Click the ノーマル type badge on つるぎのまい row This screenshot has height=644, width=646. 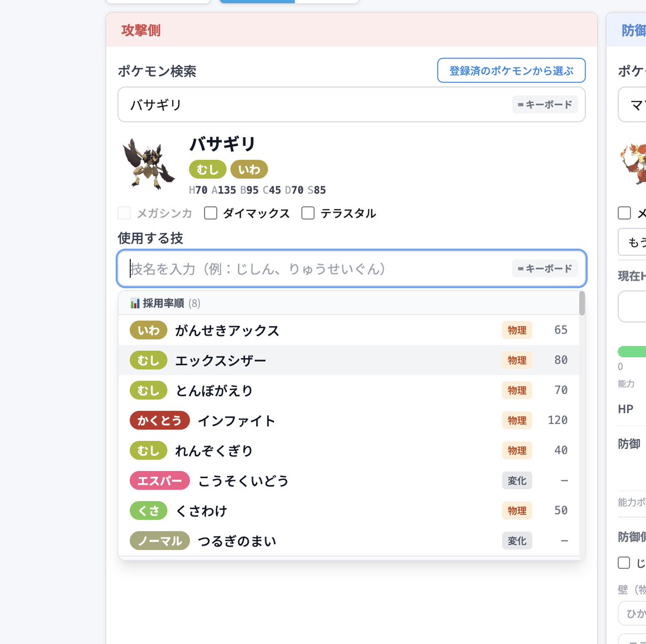pos(160,541)
